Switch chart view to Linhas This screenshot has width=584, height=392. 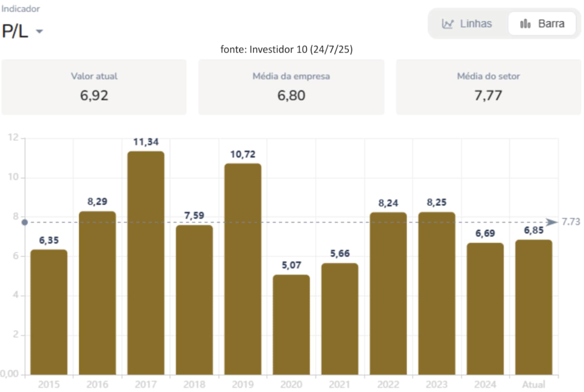[467, 24]
